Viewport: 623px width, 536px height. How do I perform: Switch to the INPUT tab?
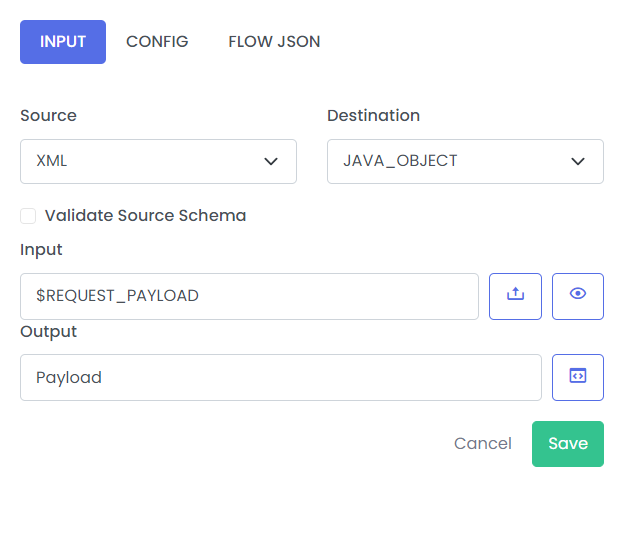click(63, 42)
